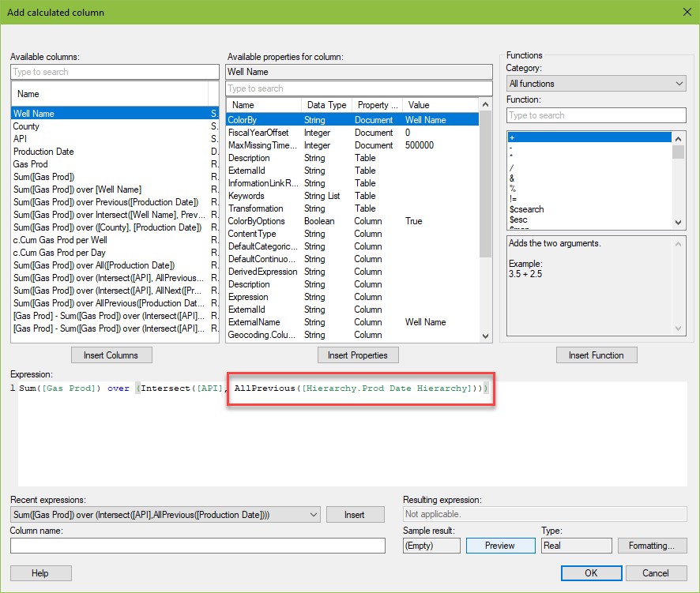Select the Transformation property row
The height and width of the screenshot is (593, 700).
352,208
